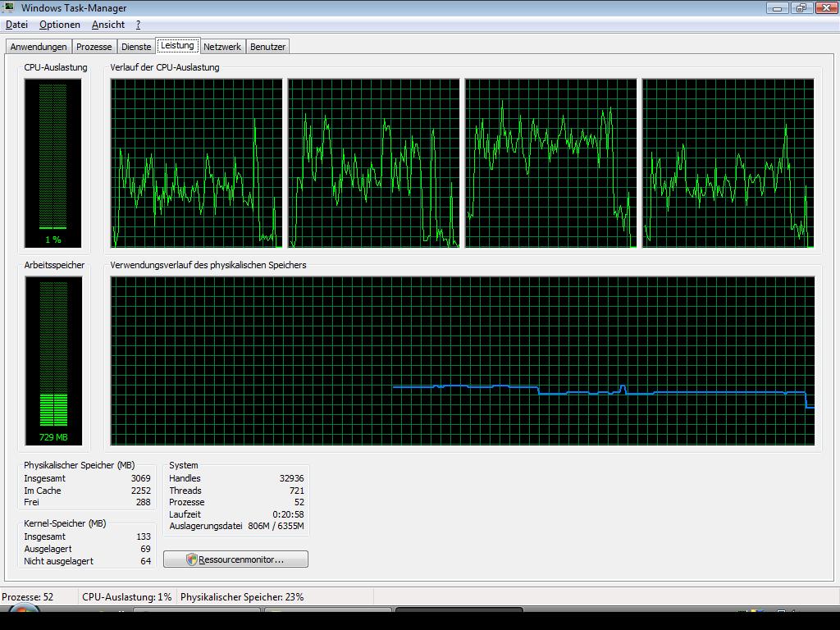Image resolution: width=840 pixels, height=630 pixels.
Task: Switch to the Netzwerk tab
Action: coord(222,47)
